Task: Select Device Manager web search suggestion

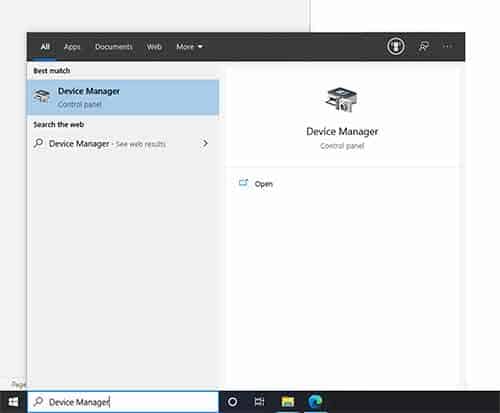Action: point(123,144)
